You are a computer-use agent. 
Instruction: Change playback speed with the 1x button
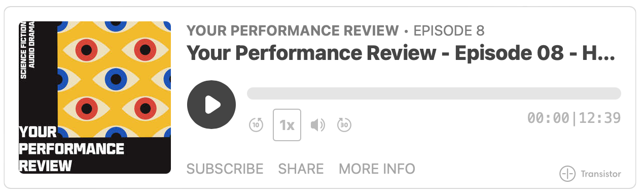(287, 125)
